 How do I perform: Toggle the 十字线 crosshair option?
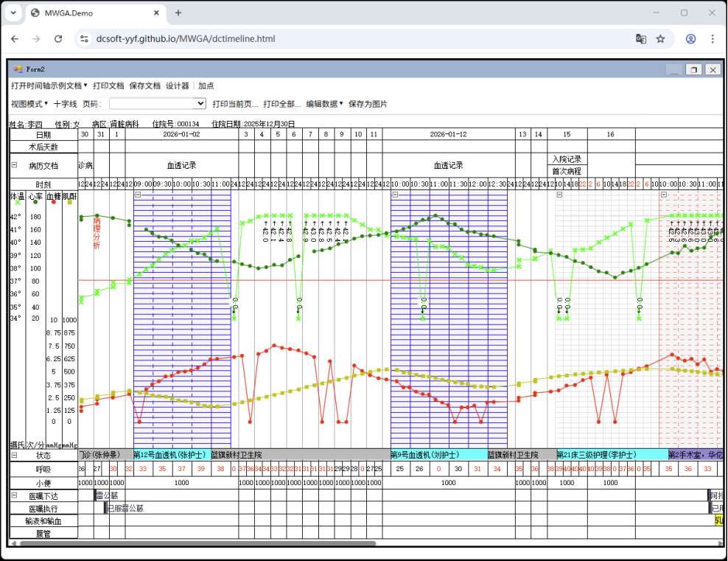pos(65,103)
